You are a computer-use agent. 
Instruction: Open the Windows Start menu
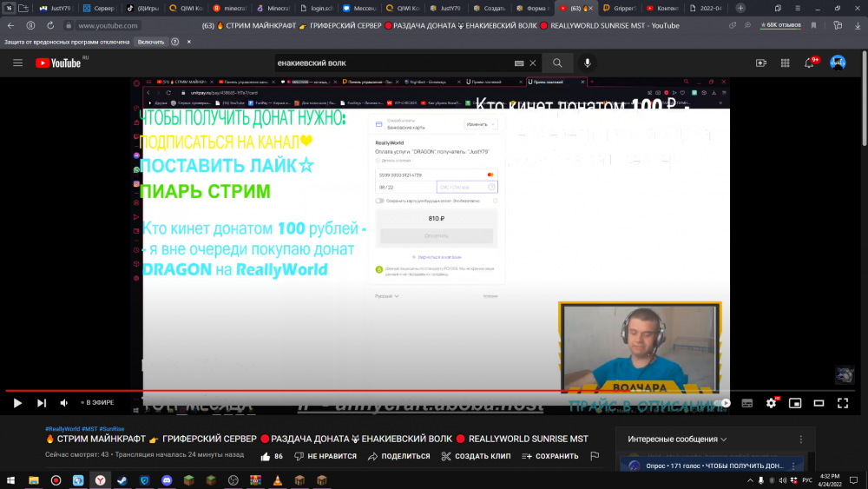[x=10, y=480]
